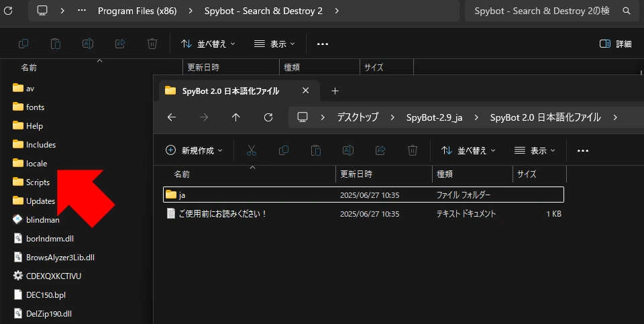This screenshot has width=644, height=324.
Task: Click Paste icon in front window toolbar
Action: click(x=316, y=150)
